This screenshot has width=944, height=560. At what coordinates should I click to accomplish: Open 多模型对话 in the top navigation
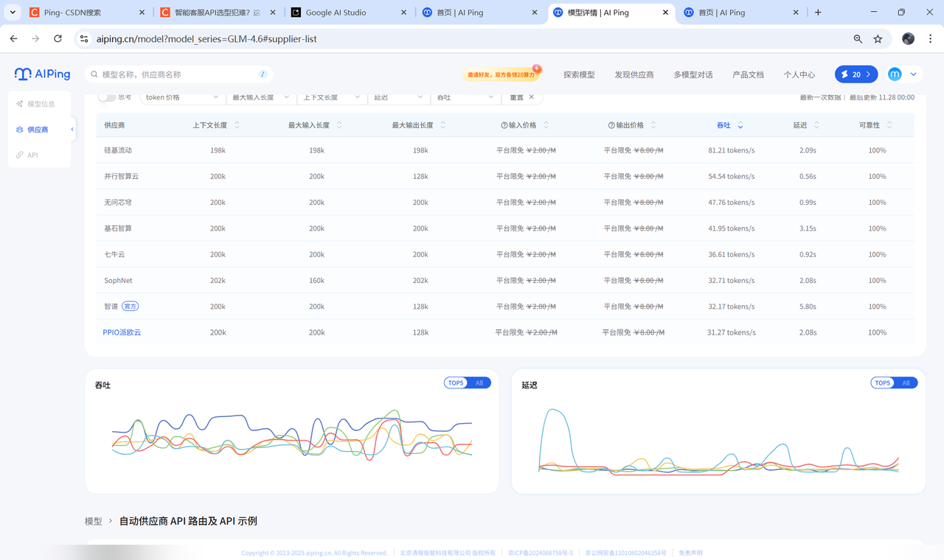(693, 74)
